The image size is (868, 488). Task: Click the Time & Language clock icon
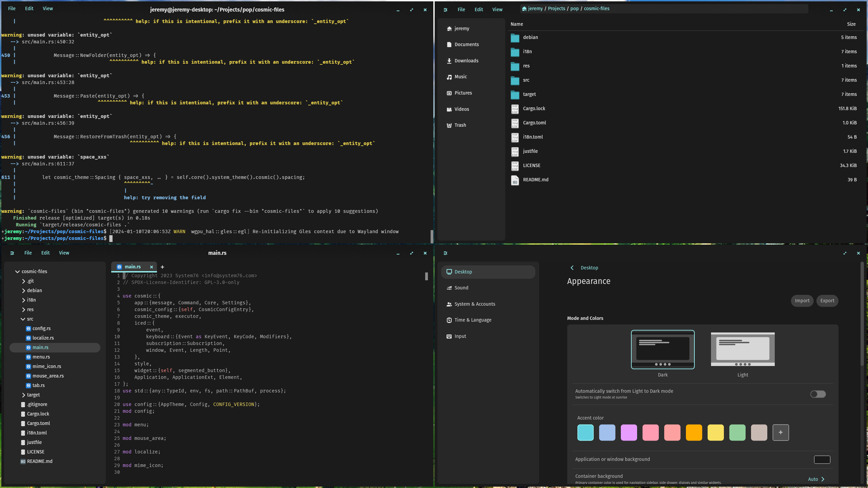[449, 320]
